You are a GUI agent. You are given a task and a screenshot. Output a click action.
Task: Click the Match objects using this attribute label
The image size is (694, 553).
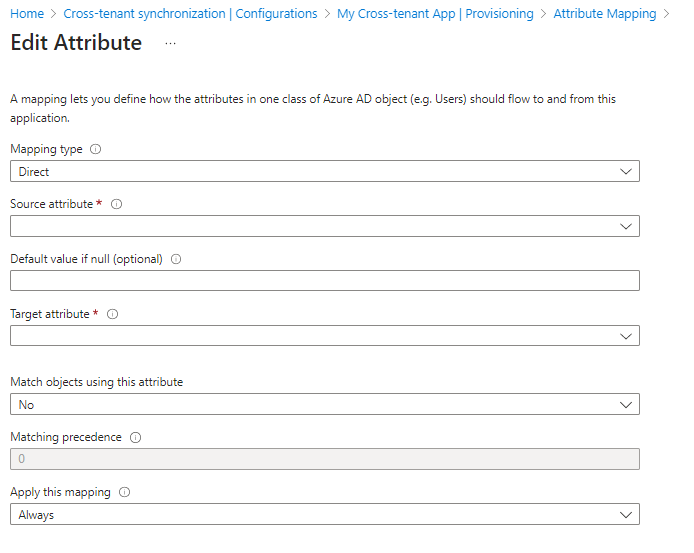pos(97,382)
